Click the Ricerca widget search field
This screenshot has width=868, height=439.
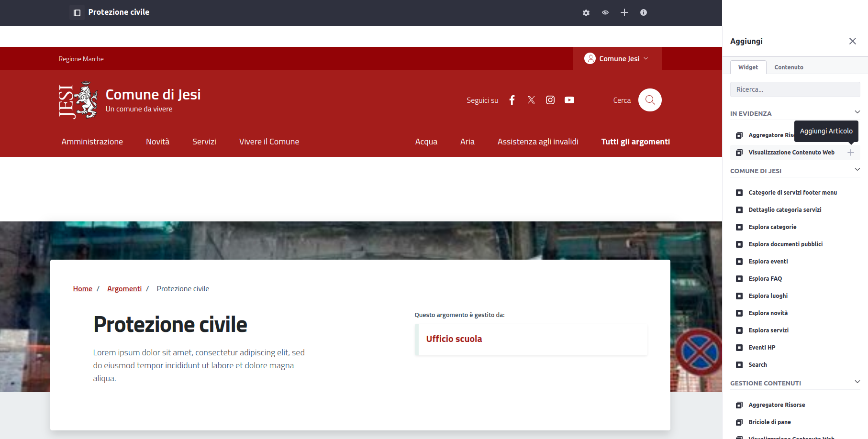tap(795, 89)
